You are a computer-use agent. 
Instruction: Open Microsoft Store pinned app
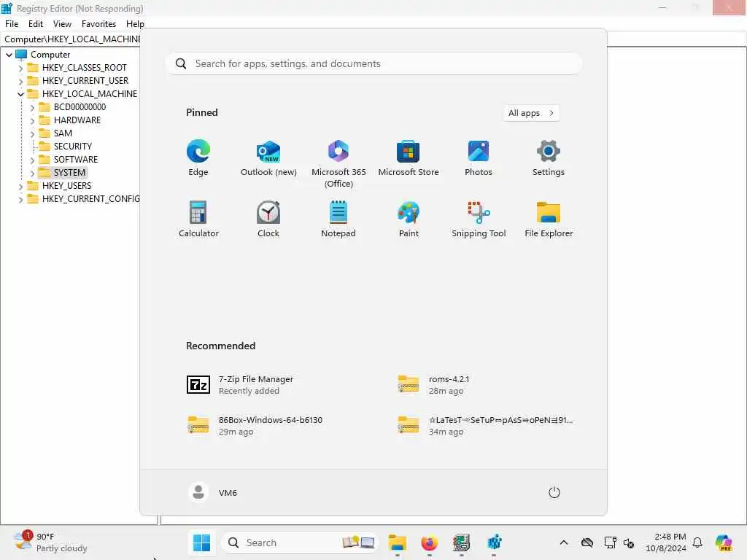[x=409, y=158]
